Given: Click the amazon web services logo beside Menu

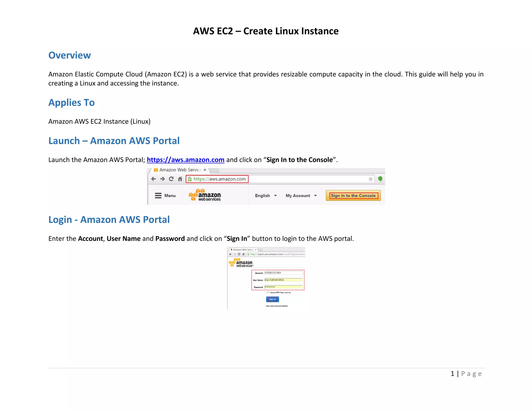Looking at the screenshot, I should point(205,195).
